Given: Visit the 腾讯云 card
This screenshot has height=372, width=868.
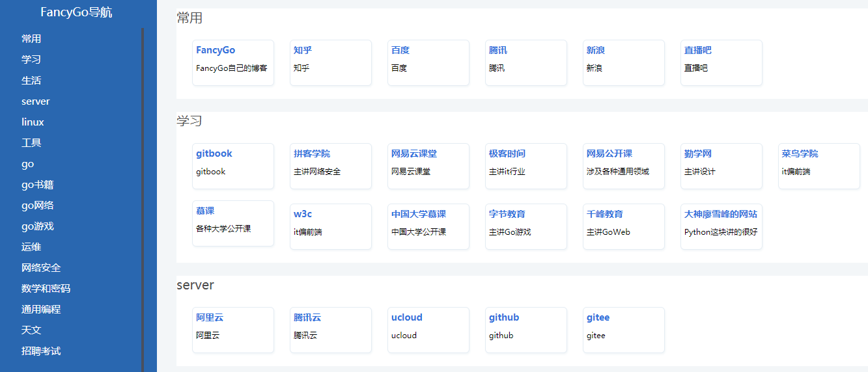Looking at the screenshot, I should [331, 330].
